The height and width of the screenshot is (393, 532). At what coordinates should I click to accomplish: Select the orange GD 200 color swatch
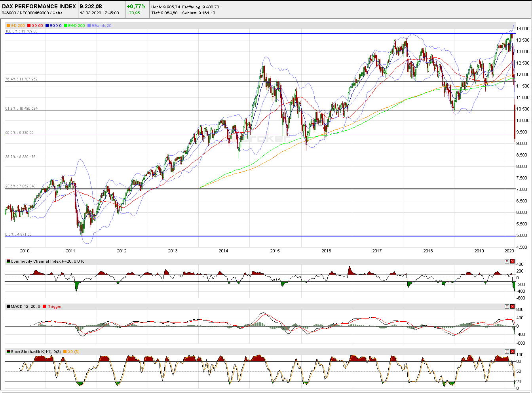click(8, 25)
